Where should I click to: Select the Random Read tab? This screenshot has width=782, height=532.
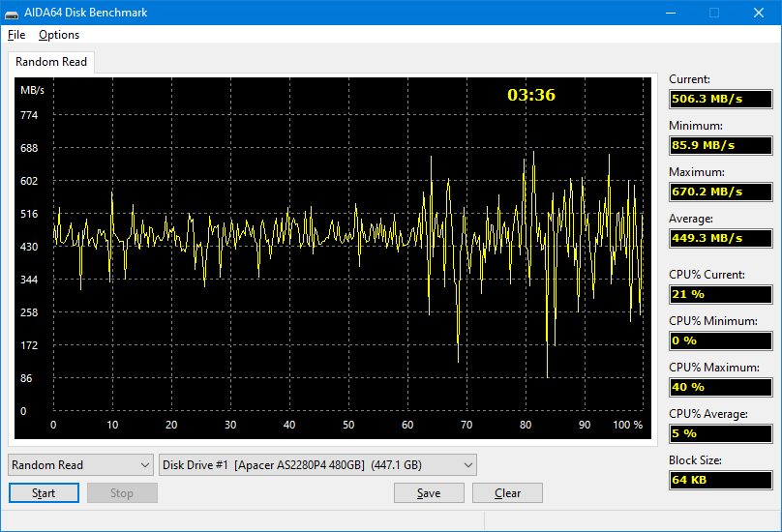coord(51,62)
